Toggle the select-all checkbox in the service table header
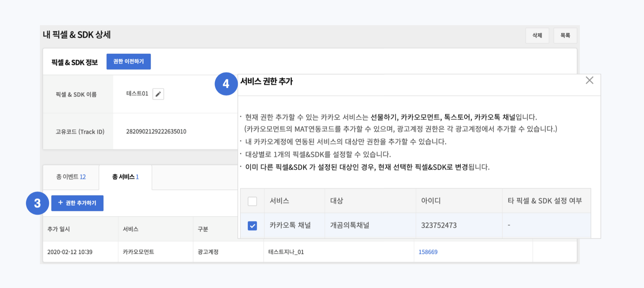 (x=252, y=201)
